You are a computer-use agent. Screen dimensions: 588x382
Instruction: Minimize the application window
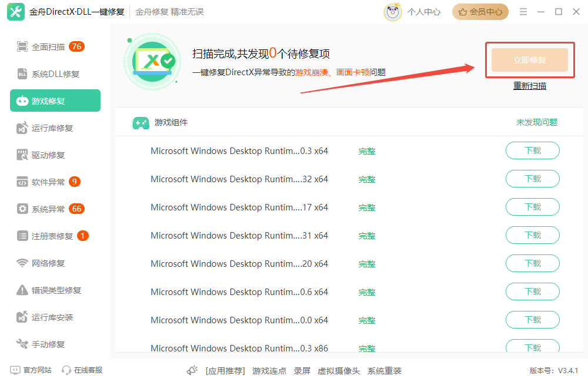pos(541,12)
